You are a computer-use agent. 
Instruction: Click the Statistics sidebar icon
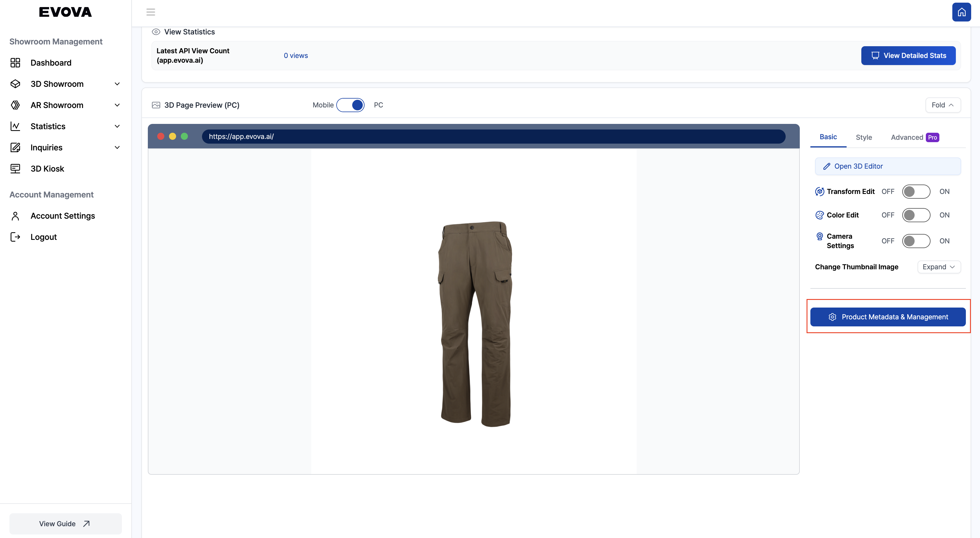tap(15, 126)
